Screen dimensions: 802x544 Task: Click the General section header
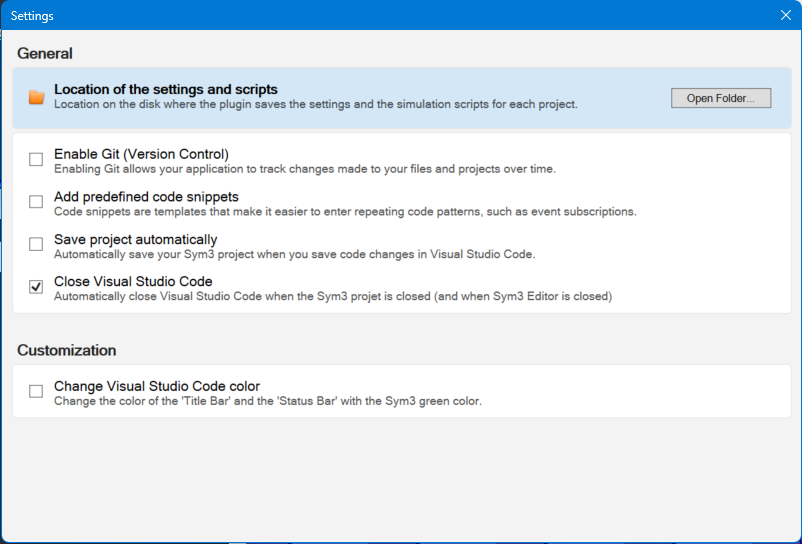pos(45,53)
